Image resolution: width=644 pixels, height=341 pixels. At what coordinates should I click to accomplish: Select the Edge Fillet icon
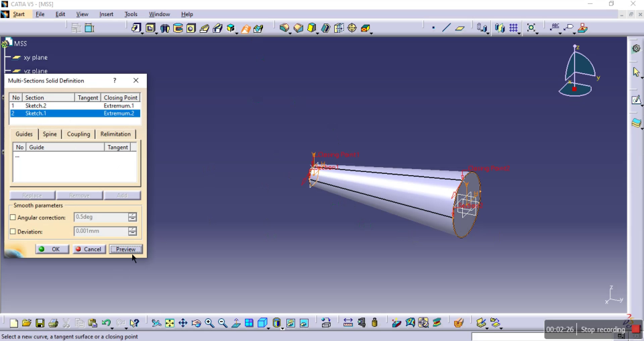284,28
